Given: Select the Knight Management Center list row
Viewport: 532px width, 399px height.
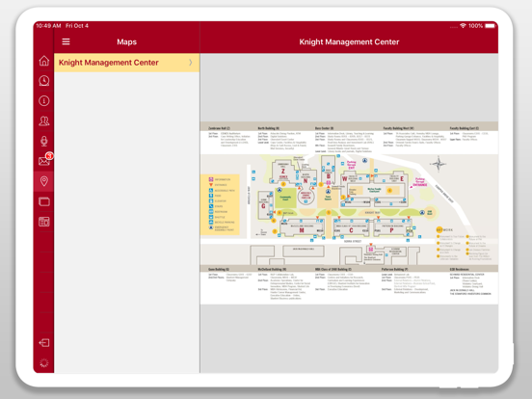Looking at the screenshot, I should (127, 63).
